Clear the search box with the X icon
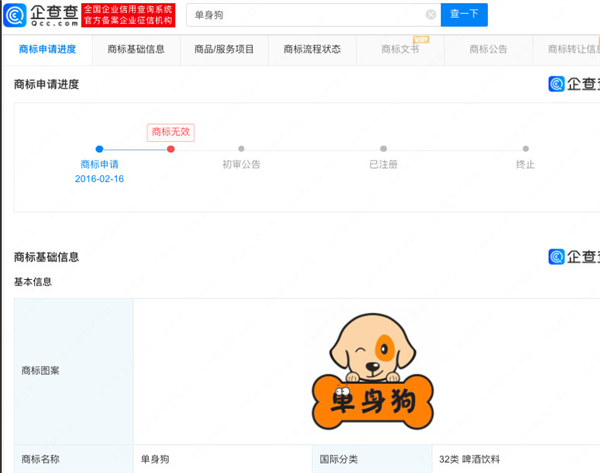Screen dimensions: 600x473 pos(430,15)
